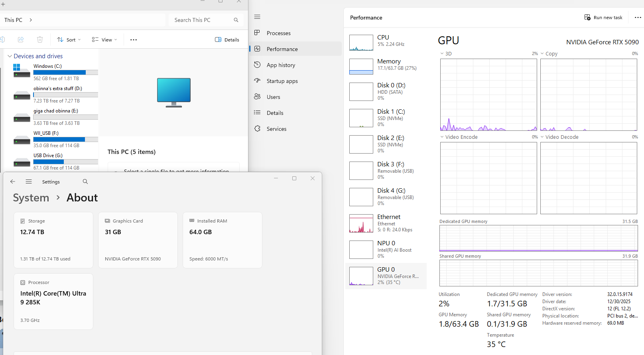Viewport: 644px width, 355px height.
Task: Click GPU temperature "35 °C" value
Action: (496, 344)
